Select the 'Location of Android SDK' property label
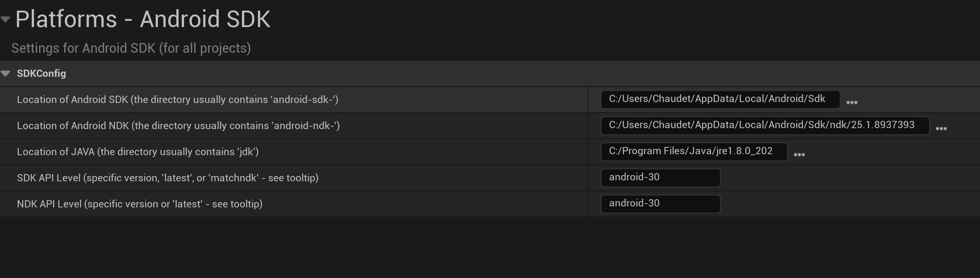 [177, 100]
